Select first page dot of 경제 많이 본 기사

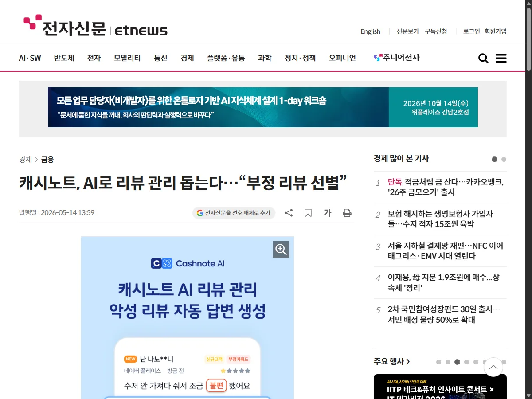click(494, 160)
